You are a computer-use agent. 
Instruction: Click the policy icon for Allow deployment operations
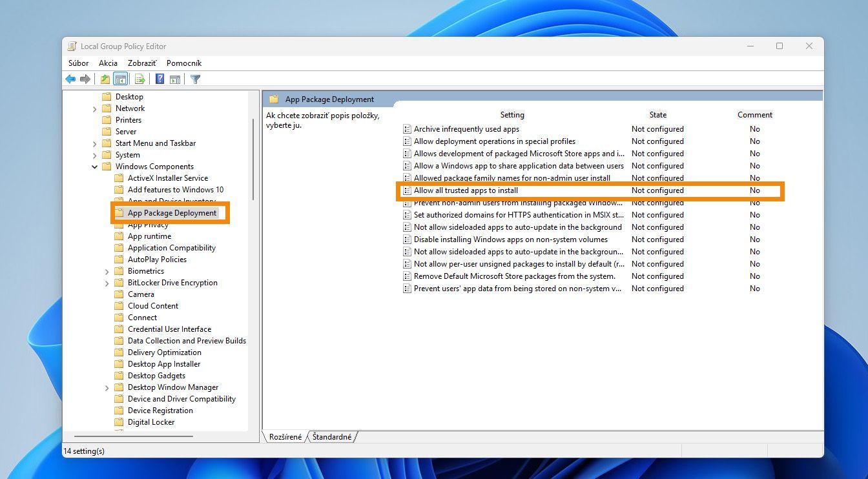407,141
